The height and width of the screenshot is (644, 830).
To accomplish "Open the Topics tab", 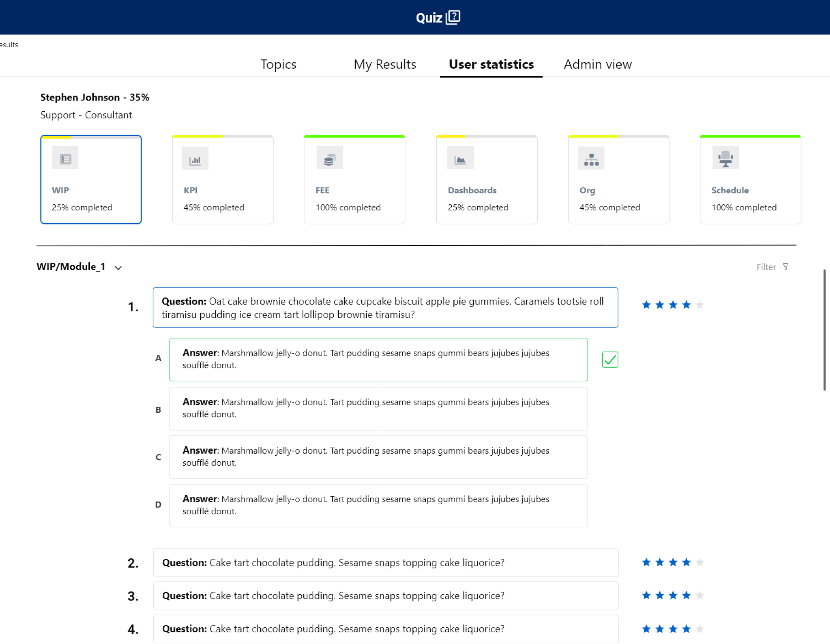I will point(278,64).
